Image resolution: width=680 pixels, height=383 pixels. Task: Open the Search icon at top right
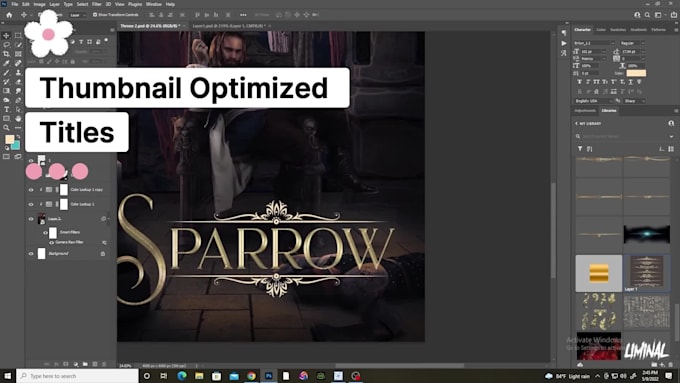(x=647, y=15)
